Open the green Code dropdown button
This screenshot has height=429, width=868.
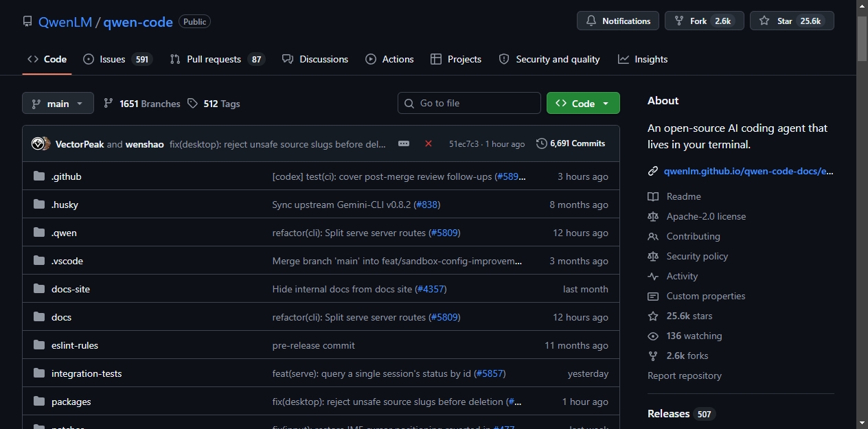[583, 103]
